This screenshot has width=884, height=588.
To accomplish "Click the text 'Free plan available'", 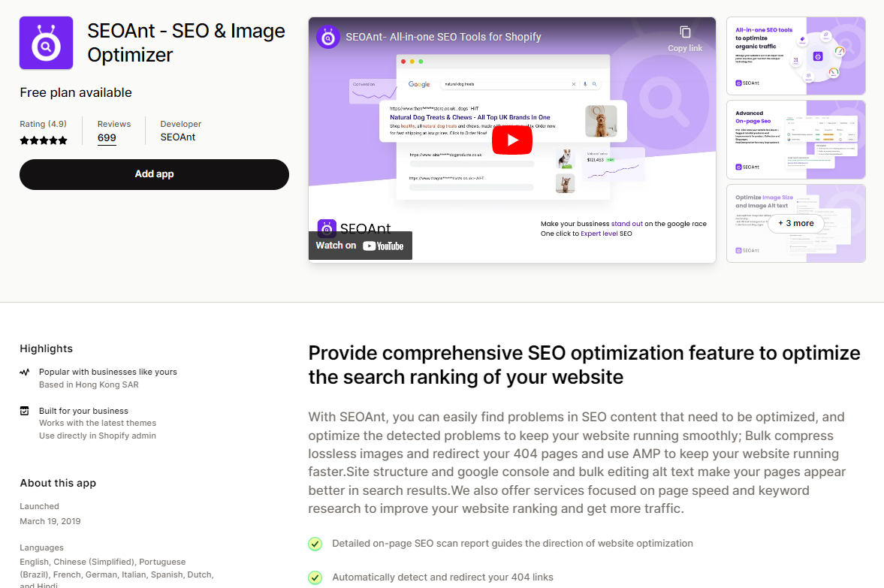I will [76, 92].
